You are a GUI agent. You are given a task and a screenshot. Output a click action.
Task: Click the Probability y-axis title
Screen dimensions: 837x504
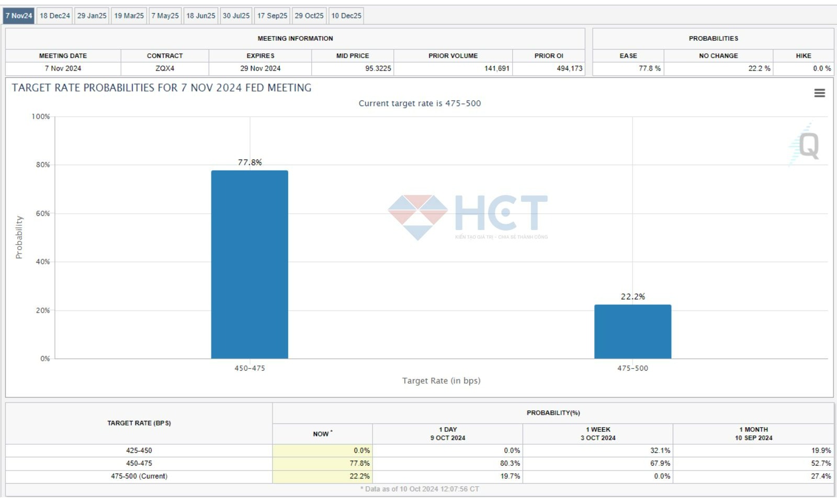pyautogui.click(x=19, y=237)
